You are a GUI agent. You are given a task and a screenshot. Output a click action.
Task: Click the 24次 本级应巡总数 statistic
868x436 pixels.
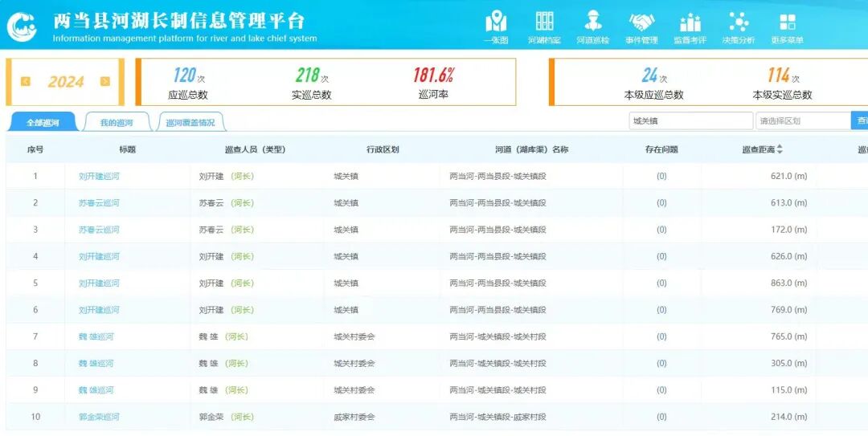pos(653,83)
